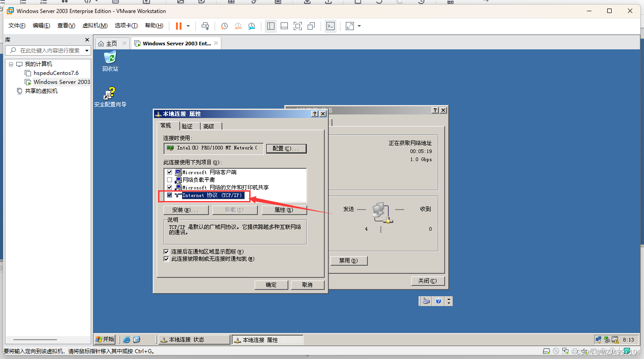Screen dimensions: 644x359
Task: Uncheck Microsoft 网络客户端 checkbox
Action: click(169, 172)
